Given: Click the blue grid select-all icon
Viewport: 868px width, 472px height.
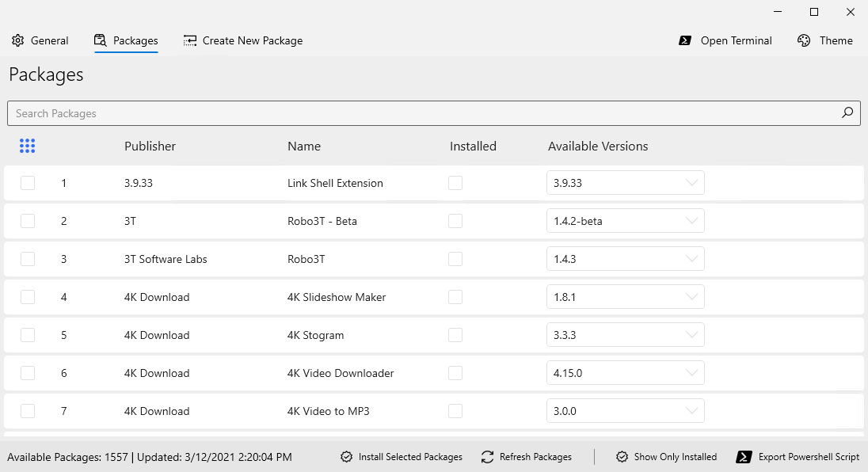Looking at the screenshot, I should click(27, 146).
